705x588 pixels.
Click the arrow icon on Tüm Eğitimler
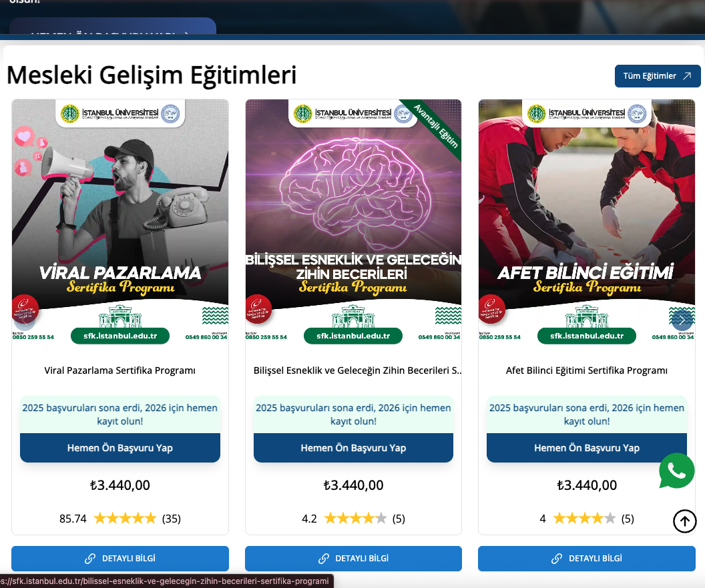coord(687,76)
